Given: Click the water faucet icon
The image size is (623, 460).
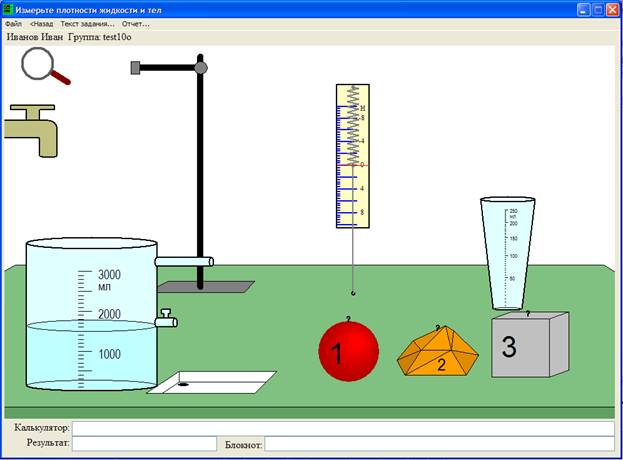Looking at the screenshot, I should tap(31, 131).
